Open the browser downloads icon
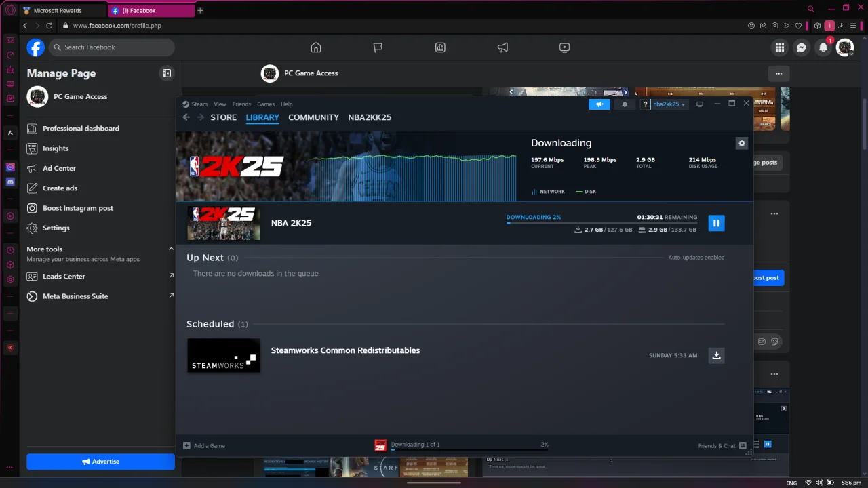This screenshot has height=488, width=868. click(x=841, y=26)
